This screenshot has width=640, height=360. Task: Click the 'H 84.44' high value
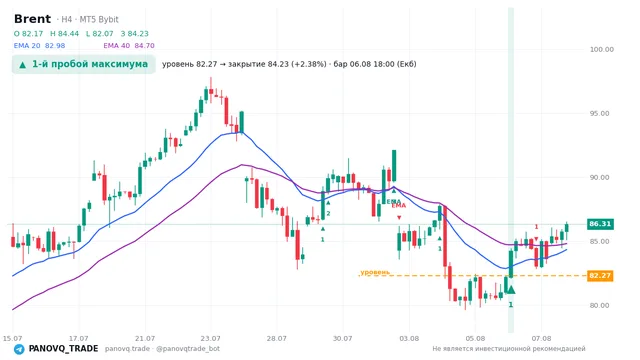[x=64, y=34]
